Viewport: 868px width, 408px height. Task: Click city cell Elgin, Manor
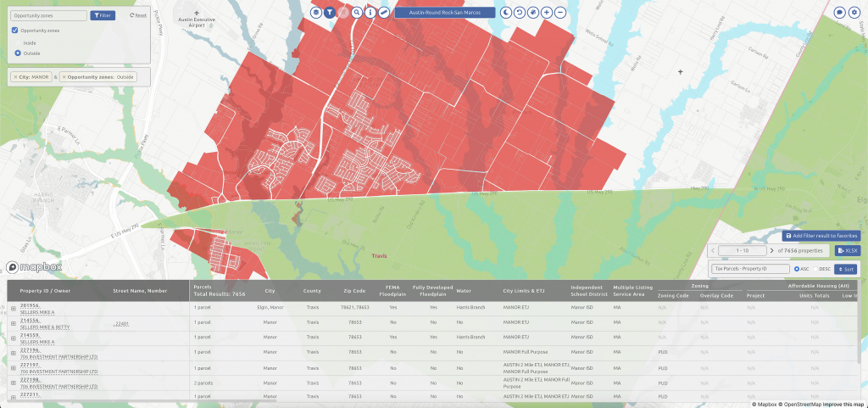pyautogui.click(x=270, y=306)
